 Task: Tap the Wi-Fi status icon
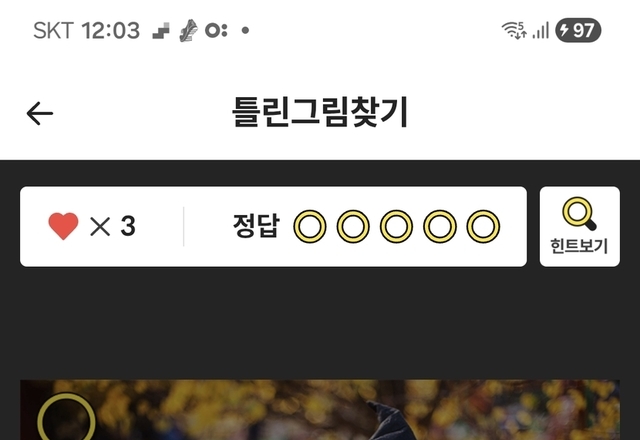point(514,30)
